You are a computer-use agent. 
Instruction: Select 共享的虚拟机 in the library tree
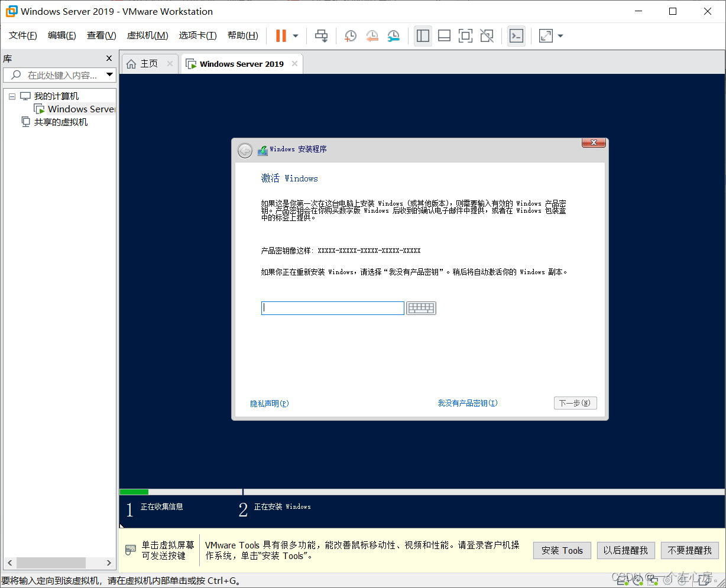tap(61, 122)
